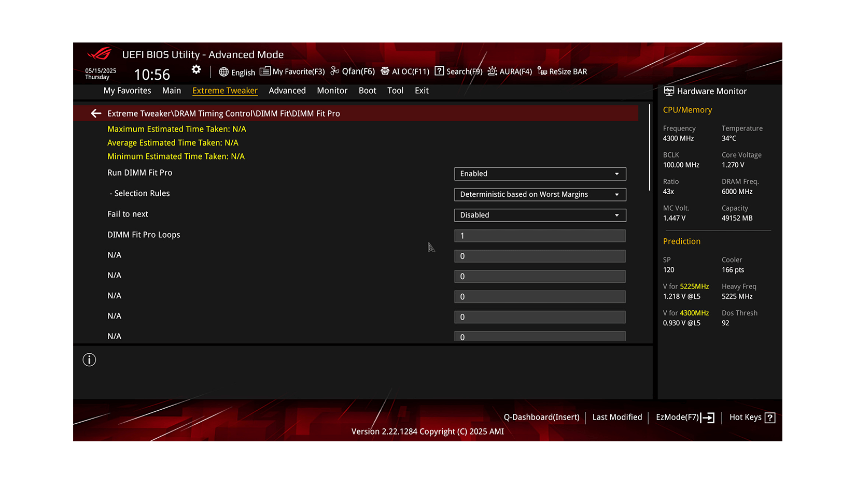Go to the Boot tab
Image resolution: width=856 pixels, height=504 pixels.
click(x=368, y=91)
